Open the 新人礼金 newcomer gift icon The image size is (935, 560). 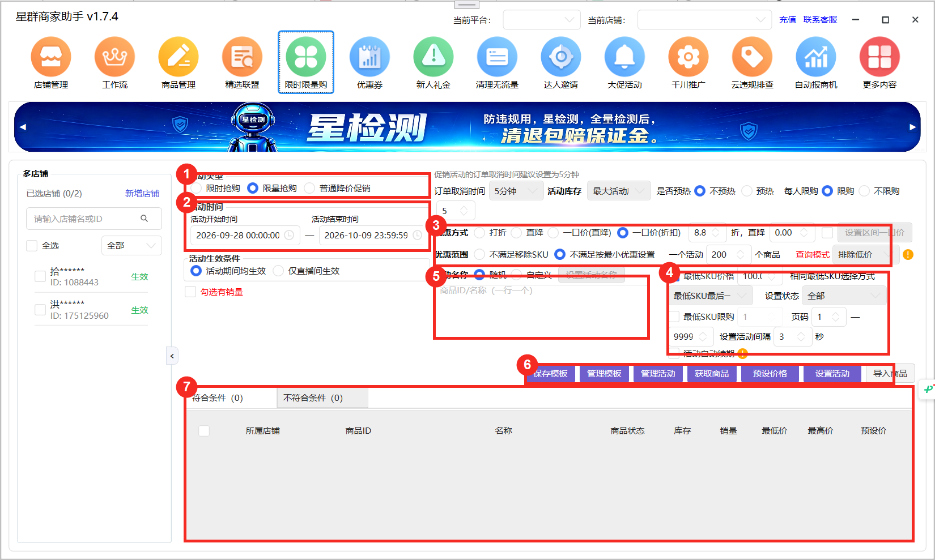click(433, 57)
